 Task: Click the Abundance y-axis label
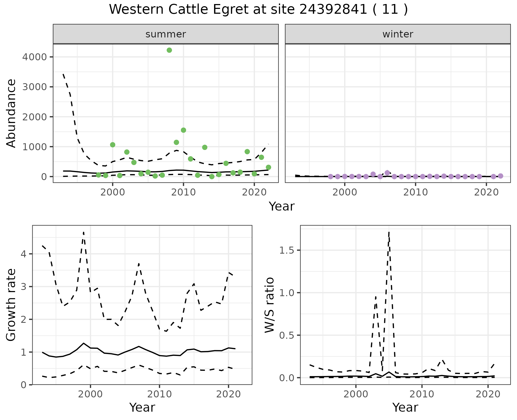pos(11,113)
